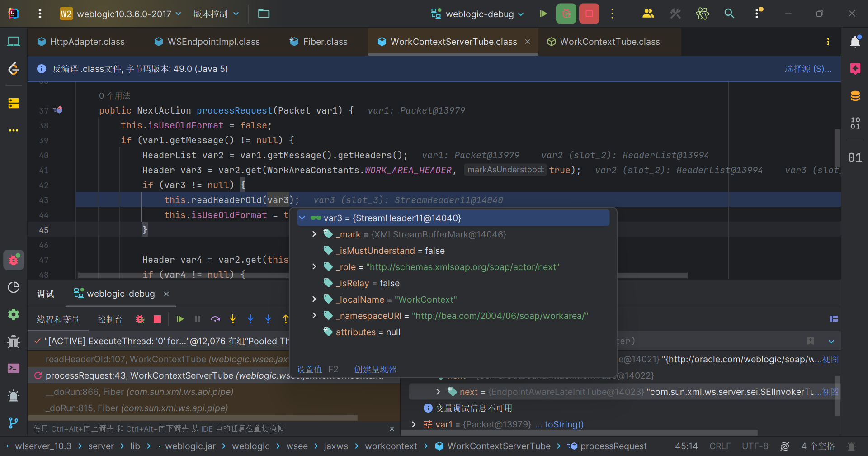
Task: Expand the _mark XMLStreamBufferMark node
Action: pyautogui.click(x=314, y=234)
